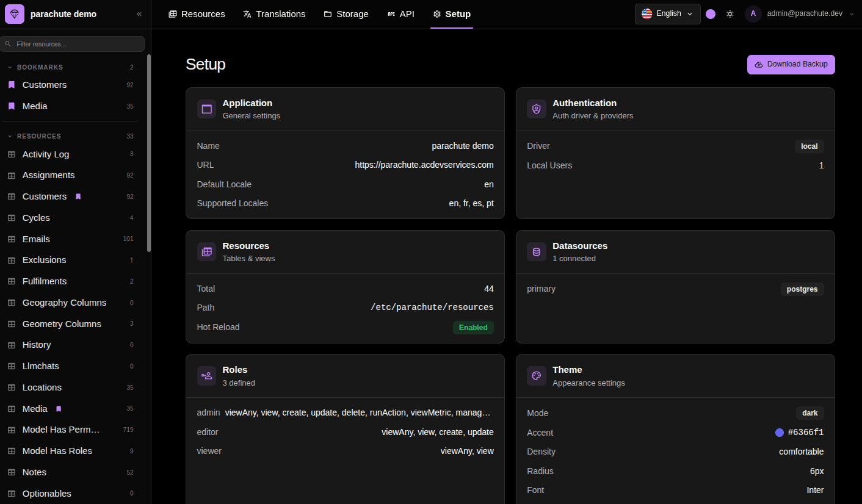862x504 pixels.
Task: Click the editor role row
Action: pyautogui.click(x=345, y=432)
